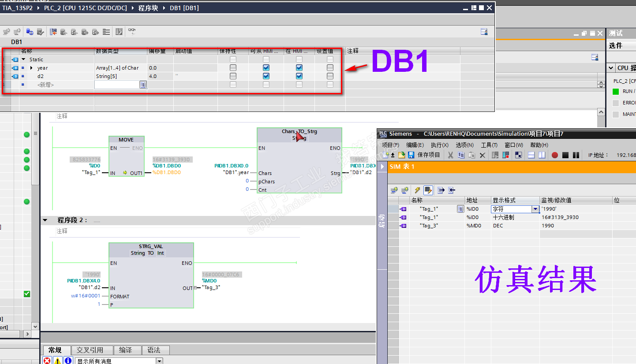Click first insert-row icon in SIM table toolbar
Image resolution: width=636 pixels, height=364 pixels.
click(x=394, y=190)
